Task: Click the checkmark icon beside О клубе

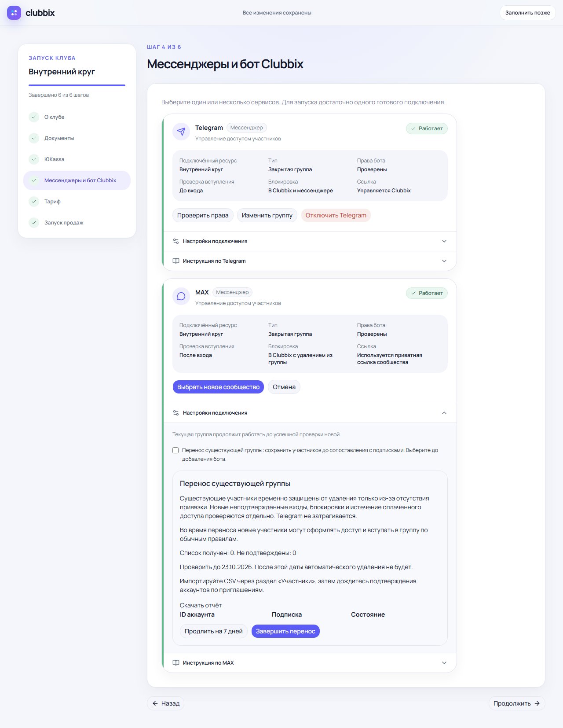Action: point(34,117)
